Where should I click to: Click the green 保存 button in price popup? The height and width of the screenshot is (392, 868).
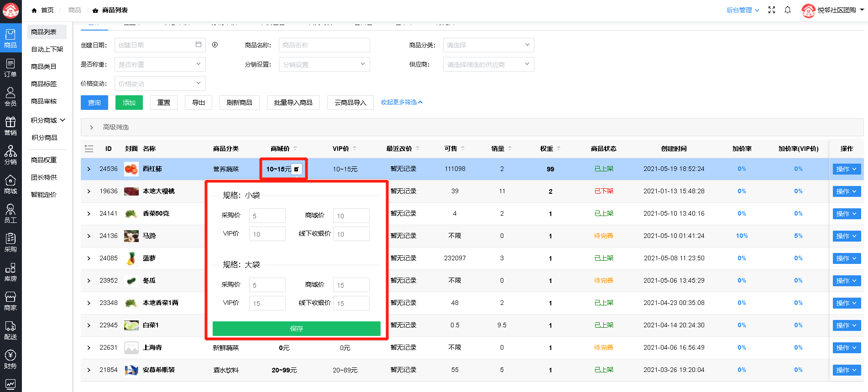pyautogui.click(x=297, y=329)
